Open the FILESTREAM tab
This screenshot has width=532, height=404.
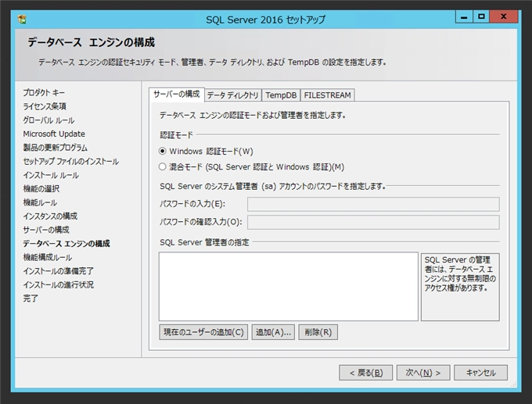[x=327, y=95]
